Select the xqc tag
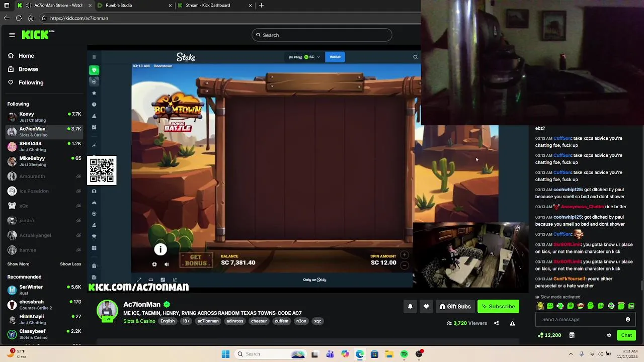644x362 pixels. (x=317, y=321)
